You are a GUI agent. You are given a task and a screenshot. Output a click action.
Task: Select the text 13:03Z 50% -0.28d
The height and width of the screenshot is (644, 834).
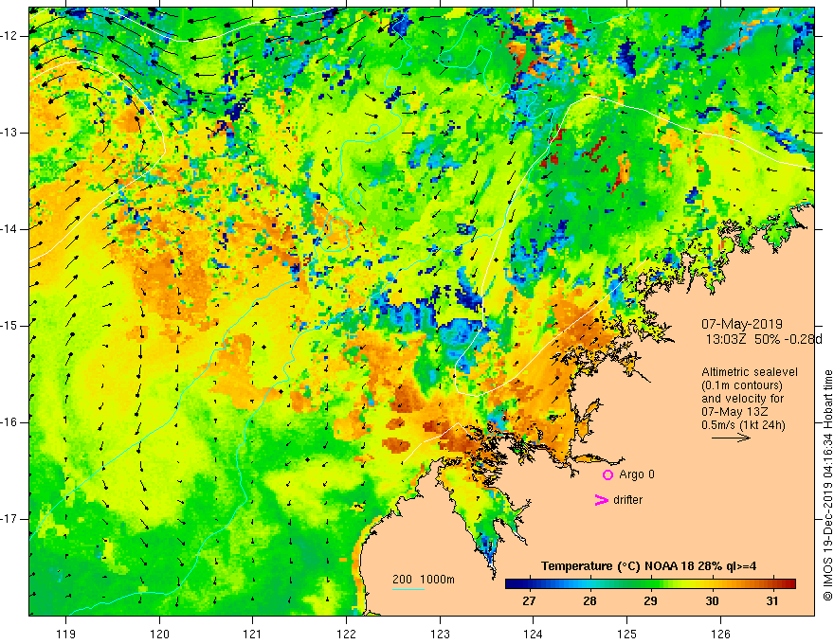click(x=764, y=339)
